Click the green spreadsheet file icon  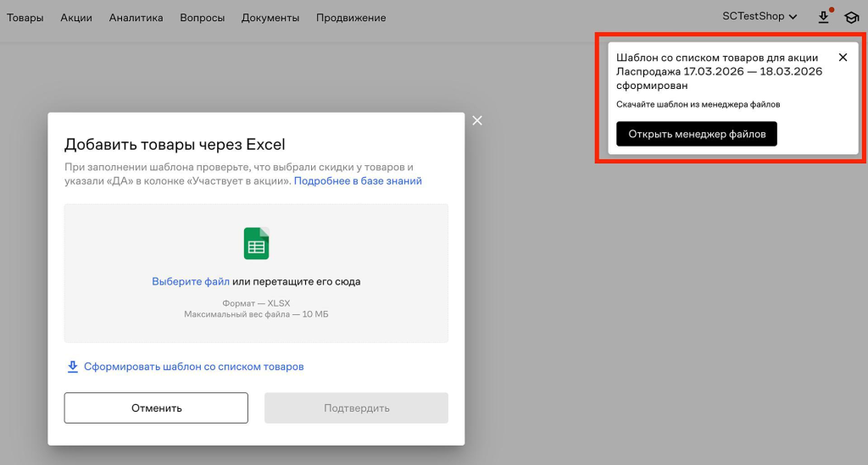[256, 244]
